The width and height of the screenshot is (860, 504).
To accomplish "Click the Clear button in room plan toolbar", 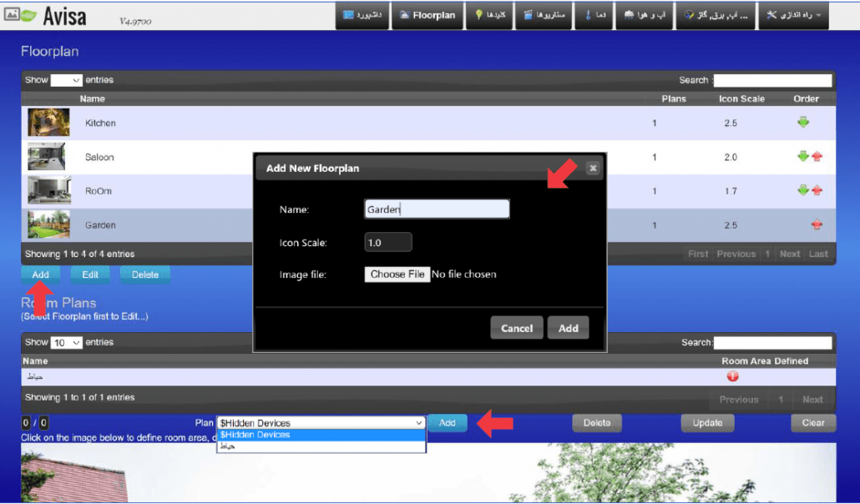I will 813,423.
